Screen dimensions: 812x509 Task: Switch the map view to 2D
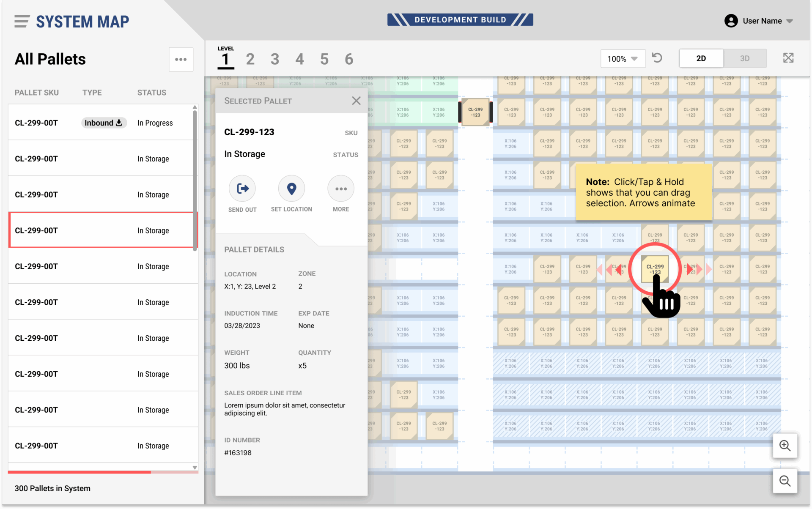click(701, 58)
